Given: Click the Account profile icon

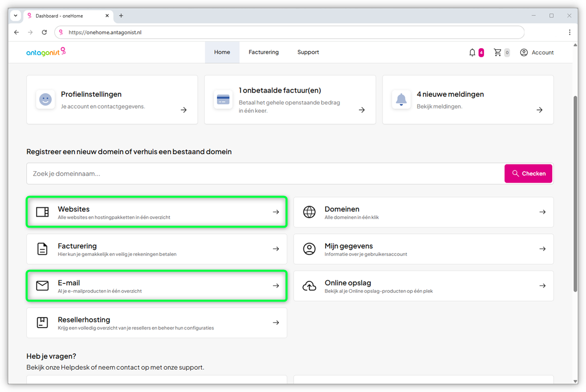Looking at the screenshot, I should 524,52.
